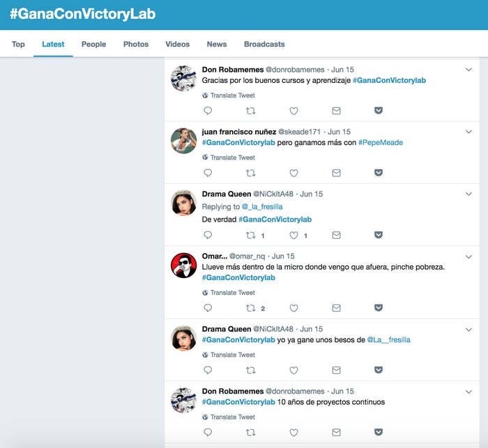Open the People tab
This screenshot has width=488, height=448.
coord(93,44)
